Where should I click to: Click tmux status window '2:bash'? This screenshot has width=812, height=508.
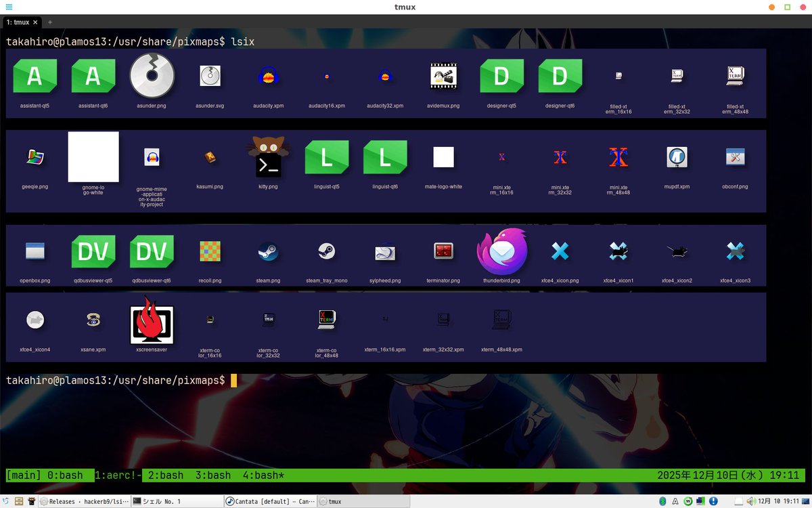pos(166,475)
